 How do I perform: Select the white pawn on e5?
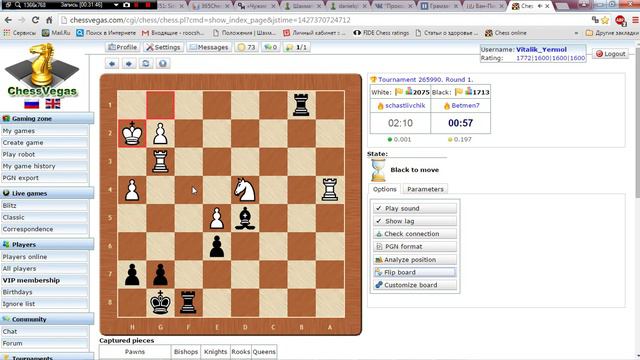pyautogui.click(x=217, y=218)
